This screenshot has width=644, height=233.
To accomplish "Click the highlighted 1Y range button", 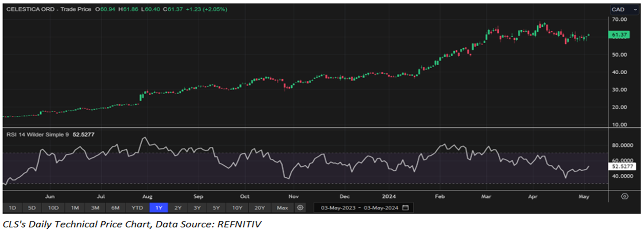I will 159,207.
